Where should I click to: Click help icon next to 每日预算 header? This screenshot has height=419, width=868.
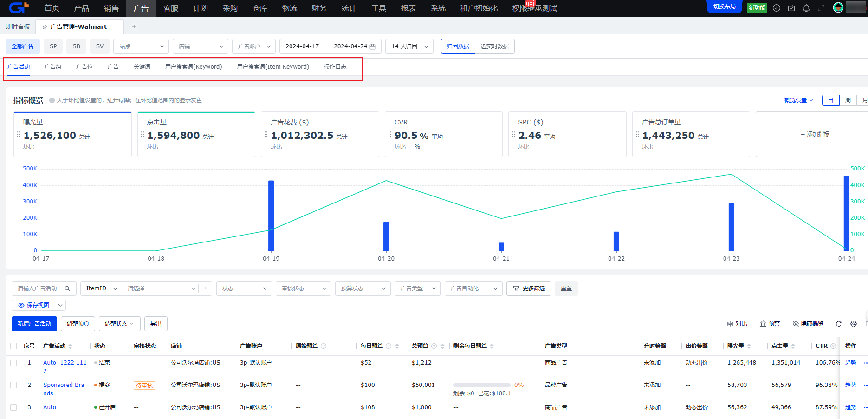(x=389, y=346)
